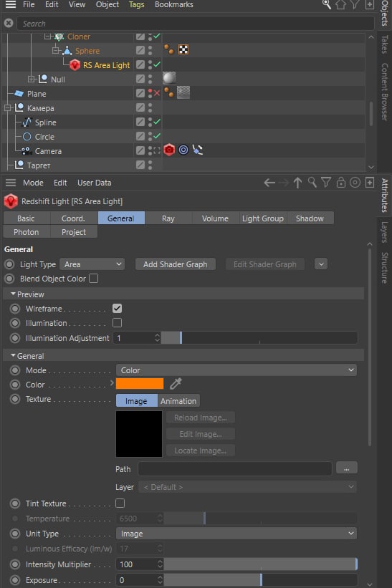
Task: Switch to the Ray tab
Action: click(x=168, y=218)
